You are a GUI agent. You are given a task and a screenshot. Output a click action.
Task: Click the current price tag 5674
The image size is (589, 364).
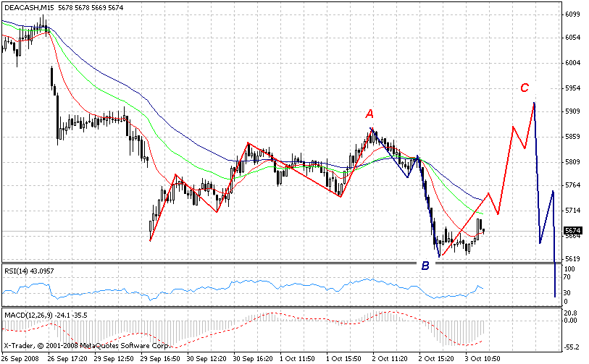(x=572, y=231)
